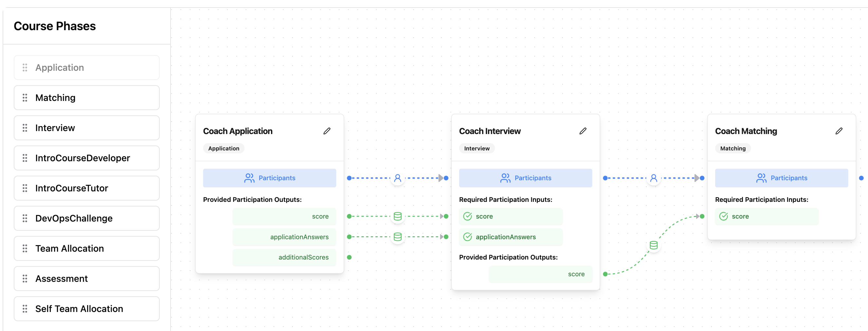Select the Interview badge on Coach Interview
Screen dimensions: 868x331
(x=477, y=148)
